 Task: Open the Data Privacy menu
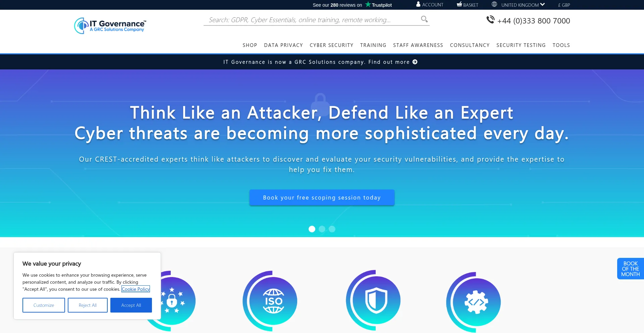point(283,45)
